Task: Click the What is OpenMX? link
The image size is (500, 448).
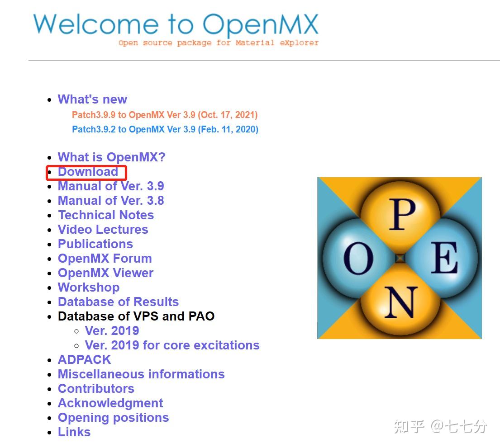Action: click(112, 157)
